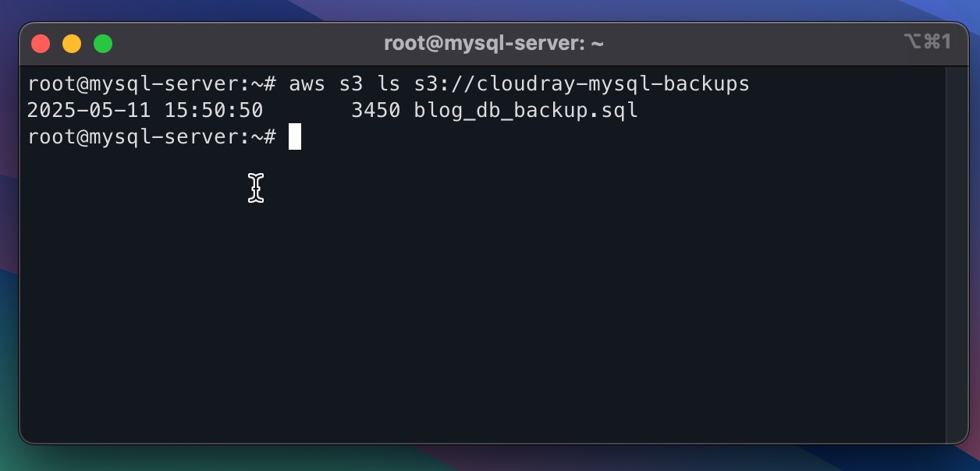Viewport: 980px width, 471px height.
Task: Click the blinking terminal cursor block
Action: click(296, 137)
